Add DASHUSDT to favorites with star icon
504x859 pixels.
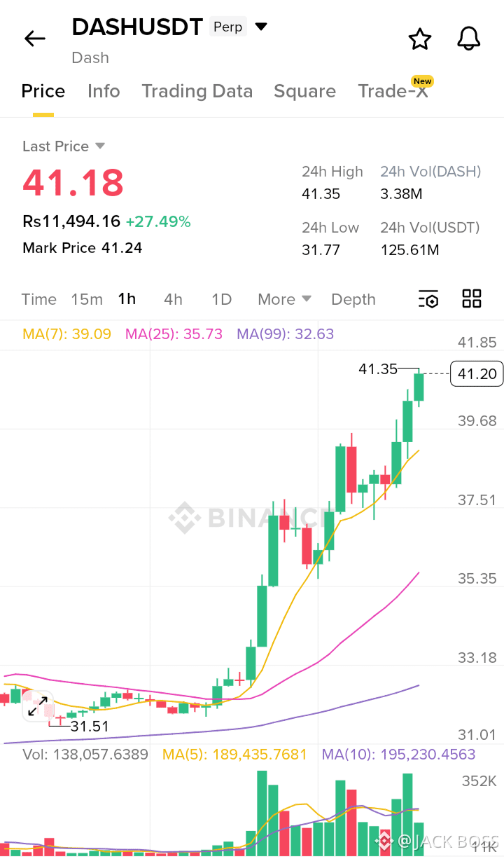coord(419,39)
